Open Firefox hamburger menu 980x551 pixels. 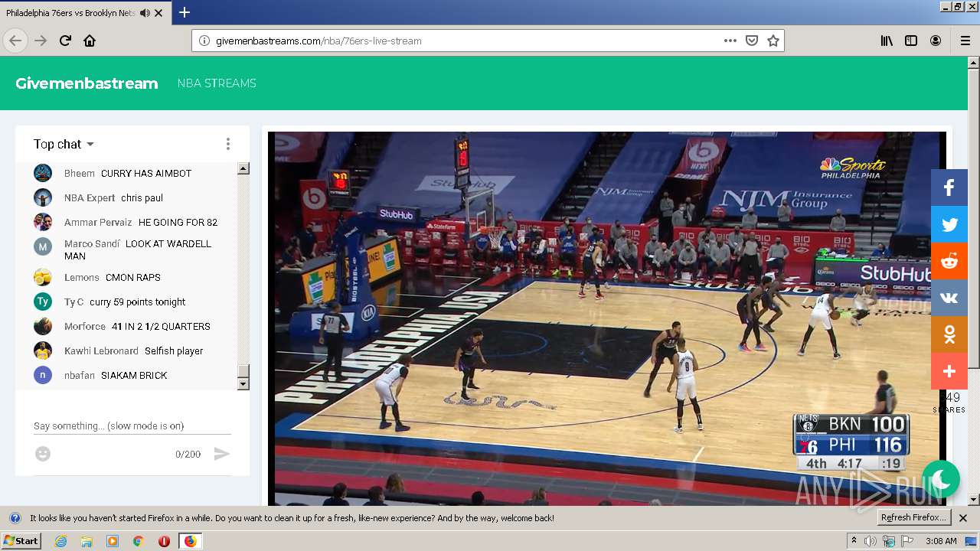click(x=965, y=41)
